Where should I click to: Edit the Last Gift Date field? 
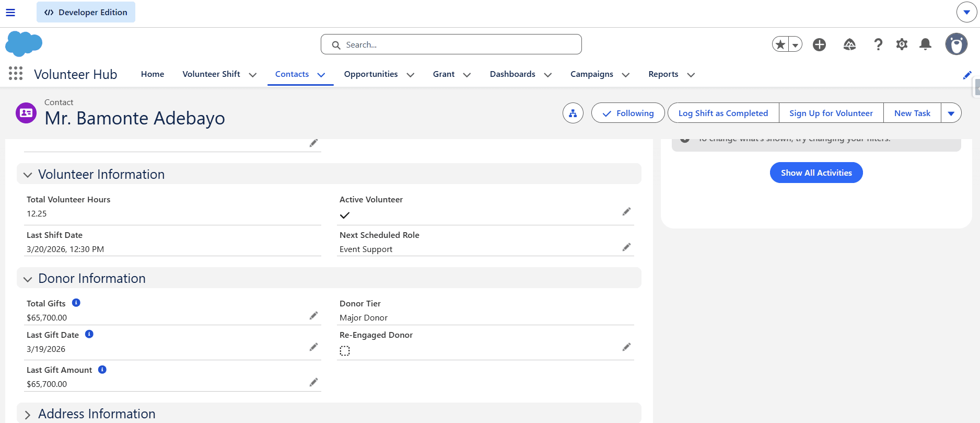click(313, 347)
